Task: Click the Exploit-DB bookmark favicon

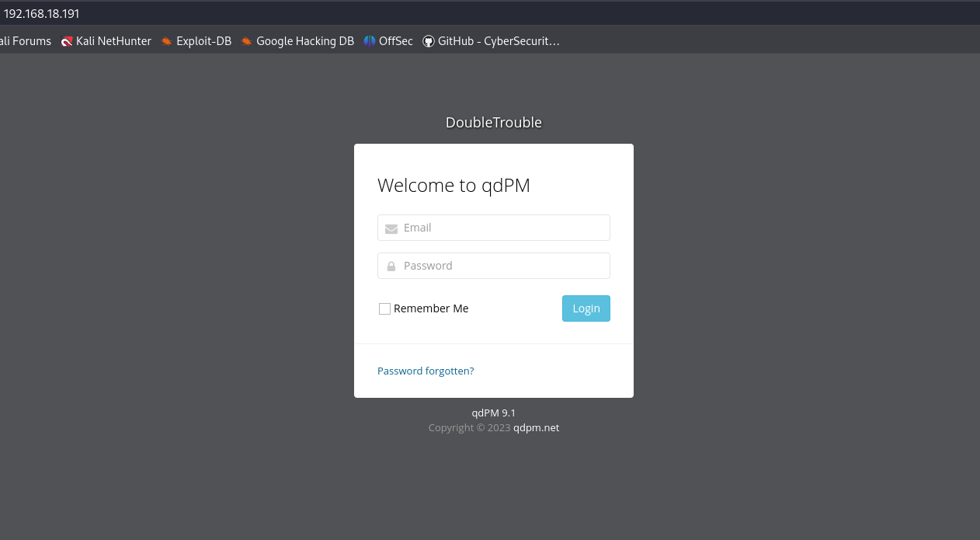Action: click(x=166, y=41)
